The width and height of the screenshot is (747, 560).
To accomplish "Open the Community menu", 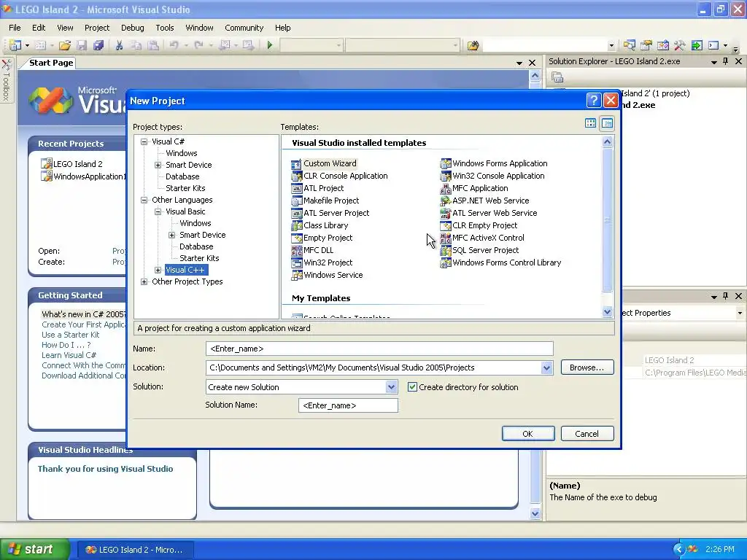I will tap(244, 28).
